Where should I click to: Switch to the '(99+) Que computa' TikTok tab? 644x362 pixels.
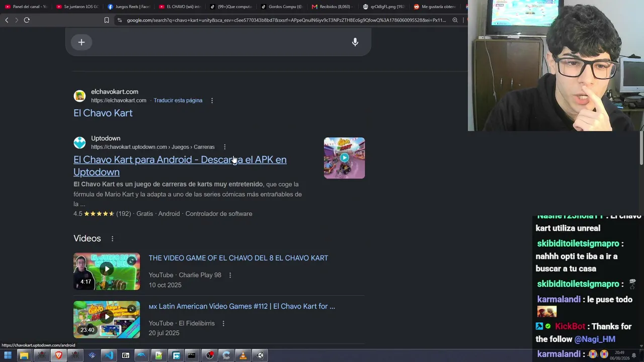tap(231, 7)
